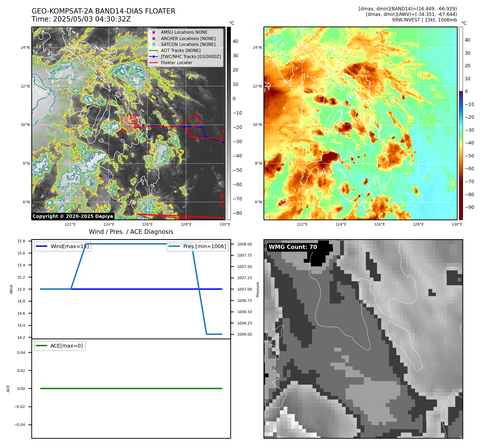Click 122°E label under the color map
The width and height of the screenshot is (481, 448).
tap(302, 224)
